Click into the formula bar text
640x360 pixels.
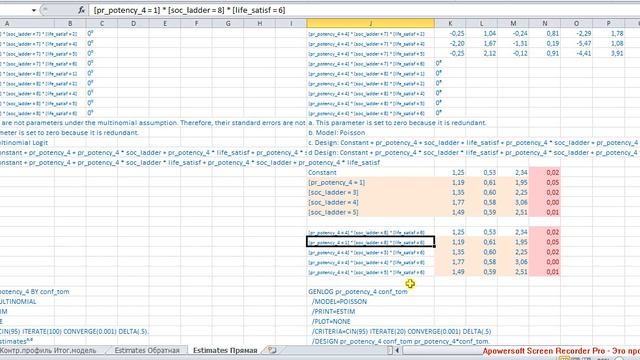(189, 10)
